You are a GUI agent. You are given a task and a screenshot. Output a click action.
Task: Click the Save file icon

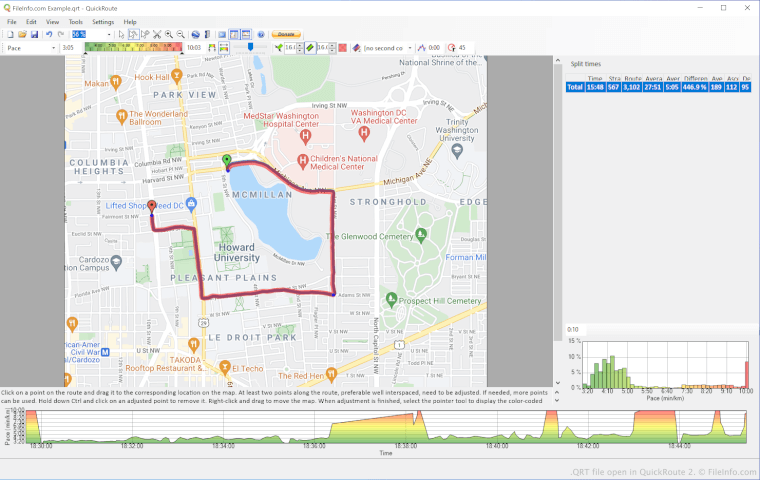tap(35, 34)
